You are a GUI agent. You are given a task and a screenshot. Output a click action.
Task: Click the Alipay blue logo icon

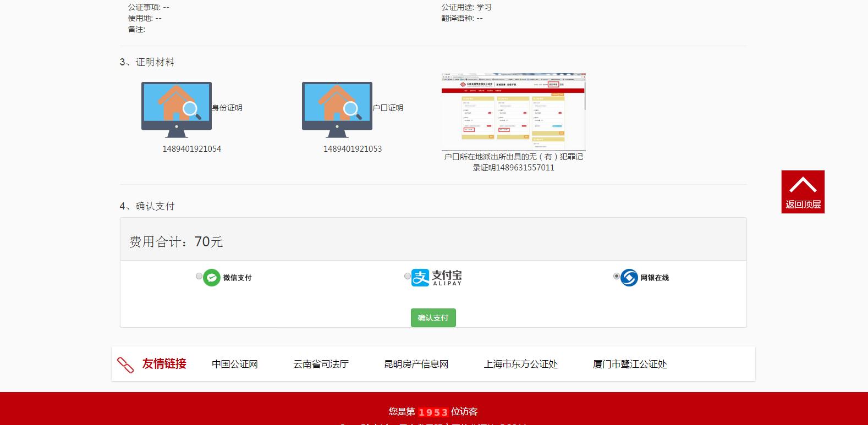click(420, 278)
